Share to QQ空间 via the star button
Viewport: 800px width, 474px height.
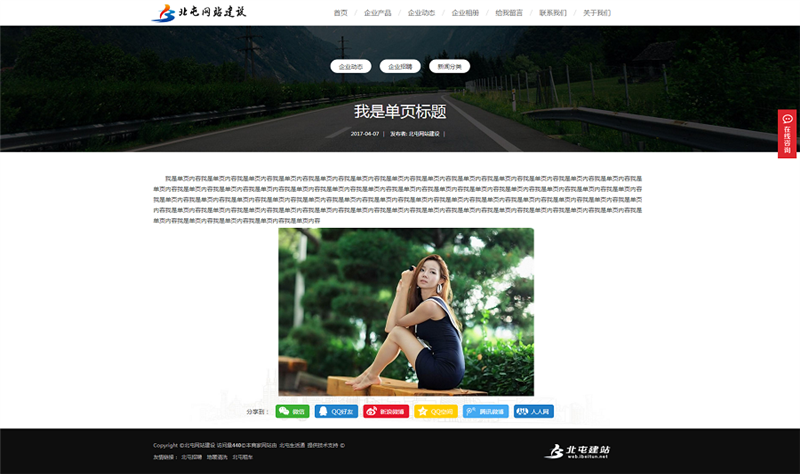tap(435, 411)
